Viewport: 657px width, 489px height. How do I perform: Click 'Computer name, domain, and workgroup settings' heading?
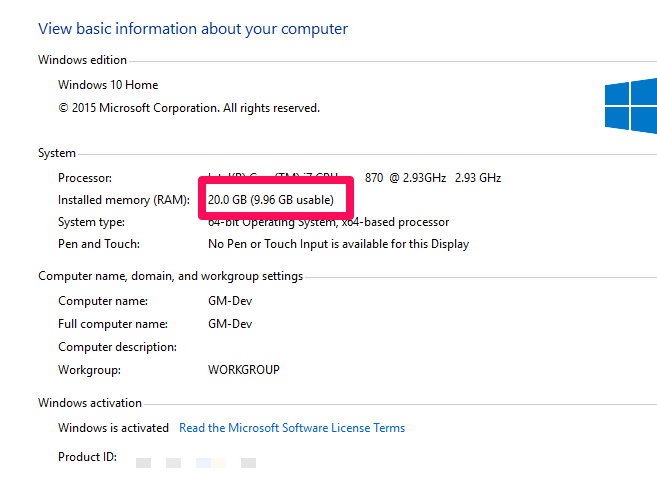pos(171,276)
